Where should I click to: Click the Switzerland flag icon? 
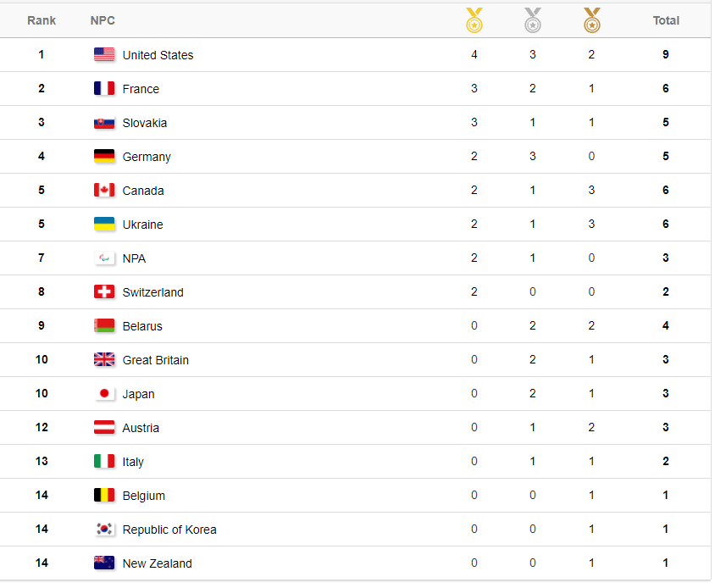(104, 292)
